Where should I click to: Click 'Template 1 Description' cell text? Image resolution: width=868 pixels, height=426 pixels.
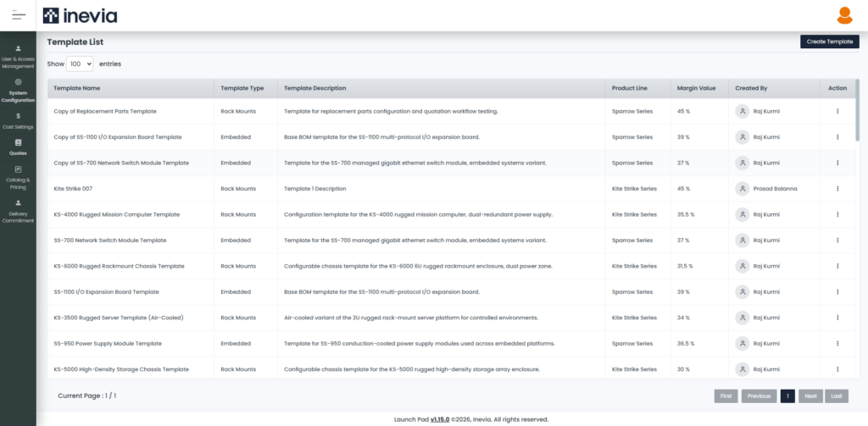[x=315, y=189]
